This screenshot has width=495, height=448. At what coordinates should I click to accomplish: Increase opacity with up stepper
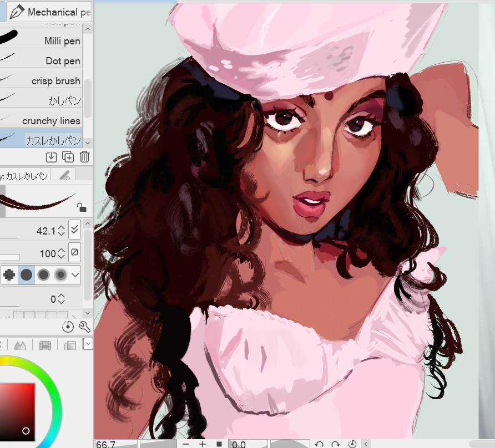click(61, 251)
